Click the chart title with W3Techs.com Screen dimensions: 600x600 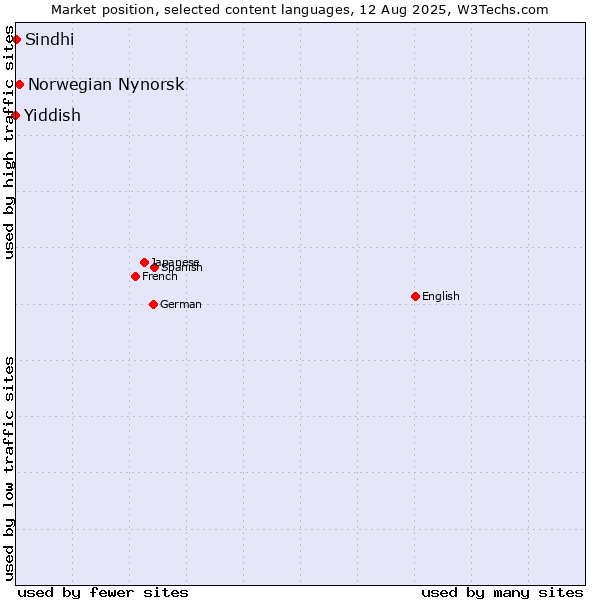click(x=300, y=10)
